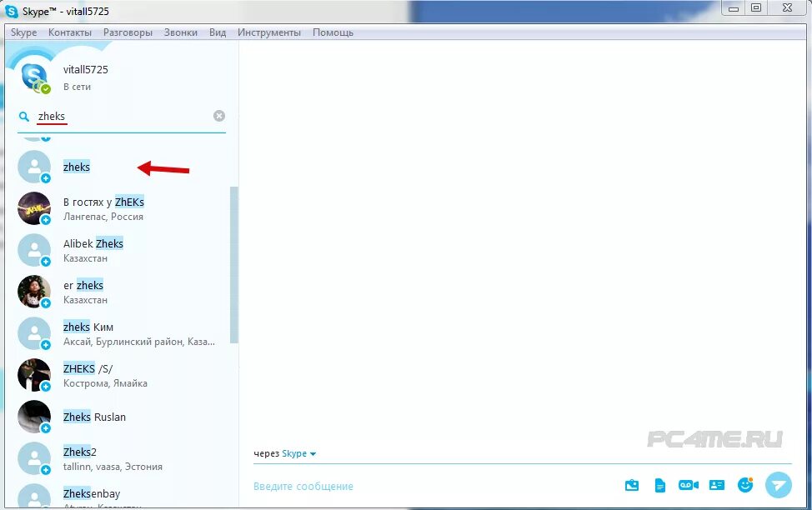Focus the search field containing zheks

point(122,117)
